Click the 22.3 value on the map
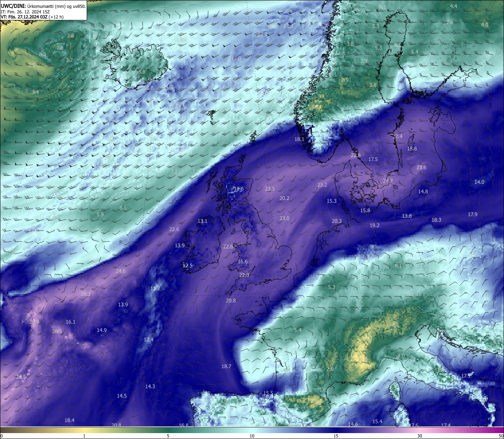Image resolution: width=504 pixels, height=439 pixels. (244, 275)
